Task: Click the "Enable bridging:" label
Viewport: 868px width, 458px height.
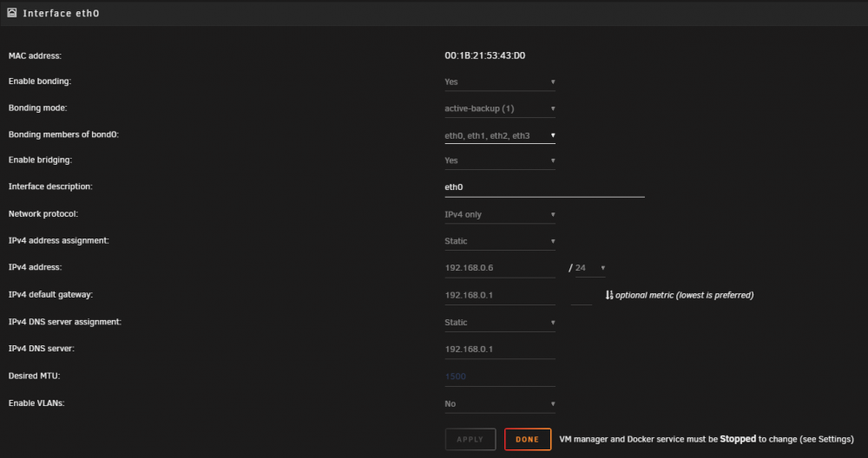Action: coord(40,160)
